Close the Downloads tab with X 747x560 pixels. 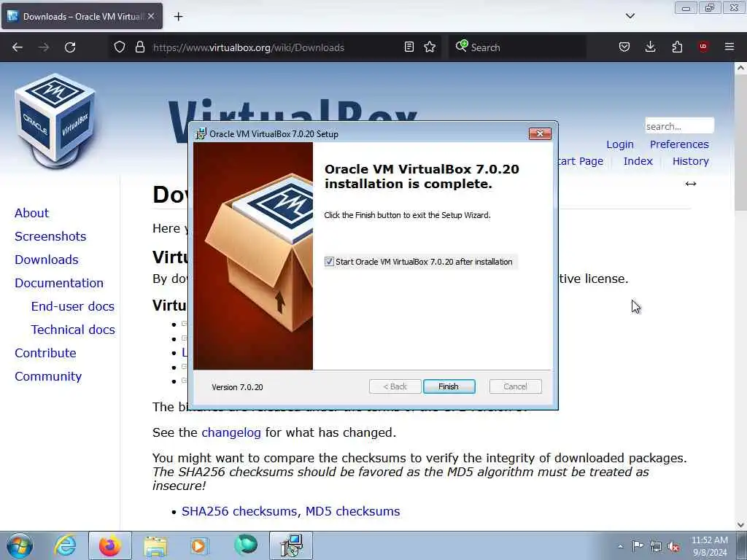(151, 16)
